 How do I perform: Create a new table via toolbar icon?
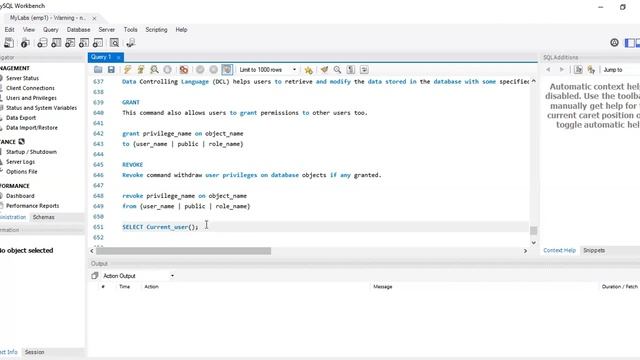point(56,43)
